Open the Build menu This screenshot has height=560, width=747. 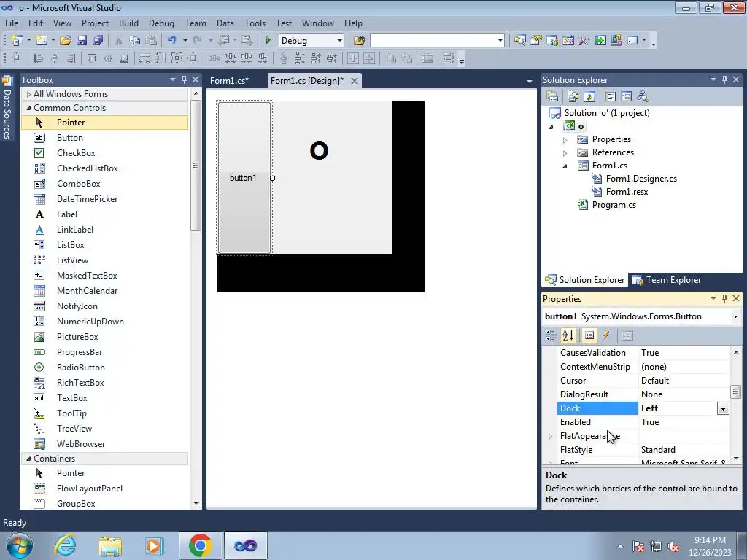[128, 23]
